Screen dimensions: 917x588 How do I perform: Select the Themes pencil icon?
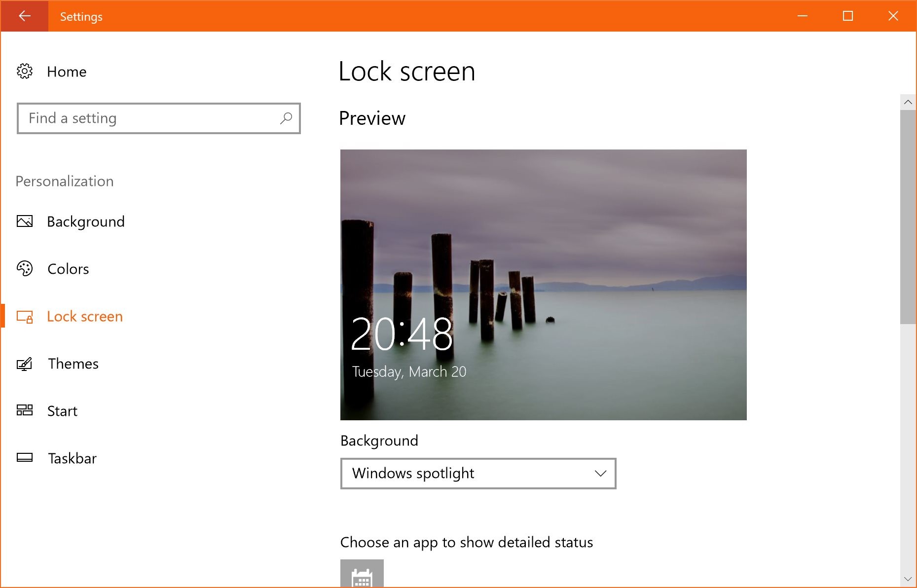coord(25,364)
